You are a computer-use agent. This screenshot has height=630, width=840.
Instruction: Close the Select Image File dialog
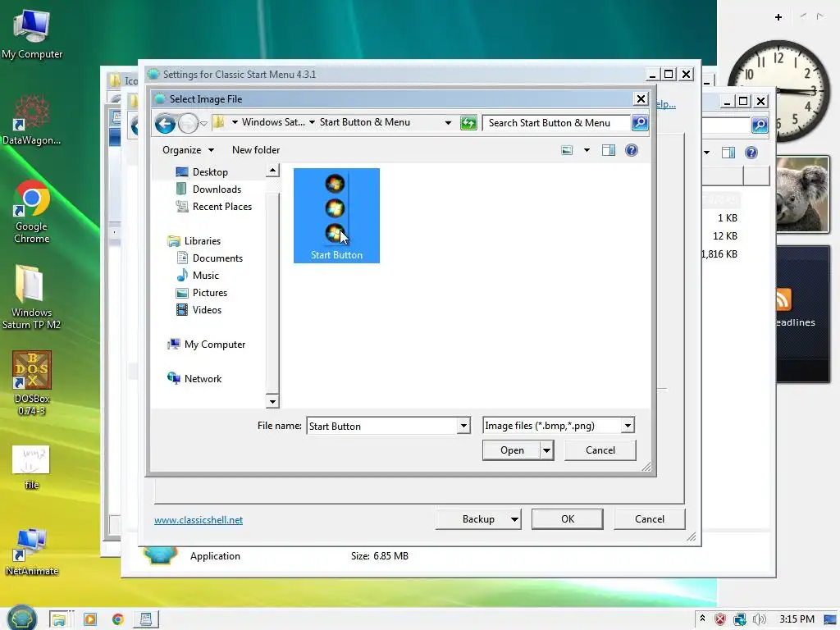641,98
